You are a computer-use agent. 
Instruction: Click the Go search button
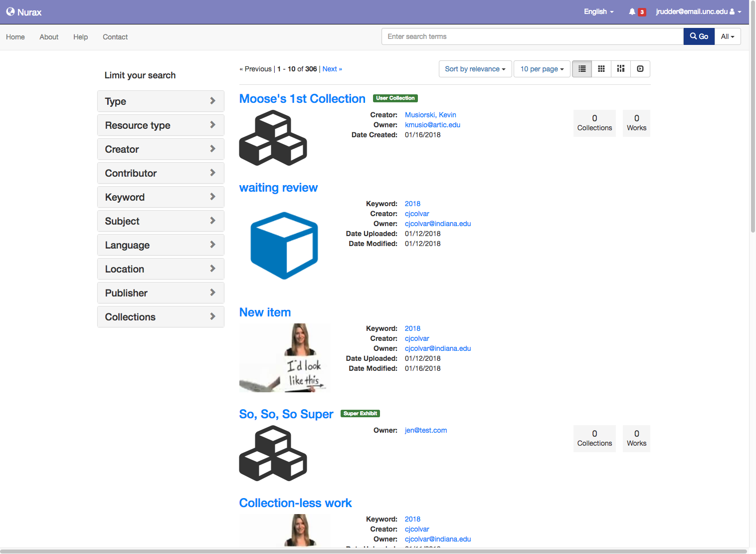coord(699,36)
